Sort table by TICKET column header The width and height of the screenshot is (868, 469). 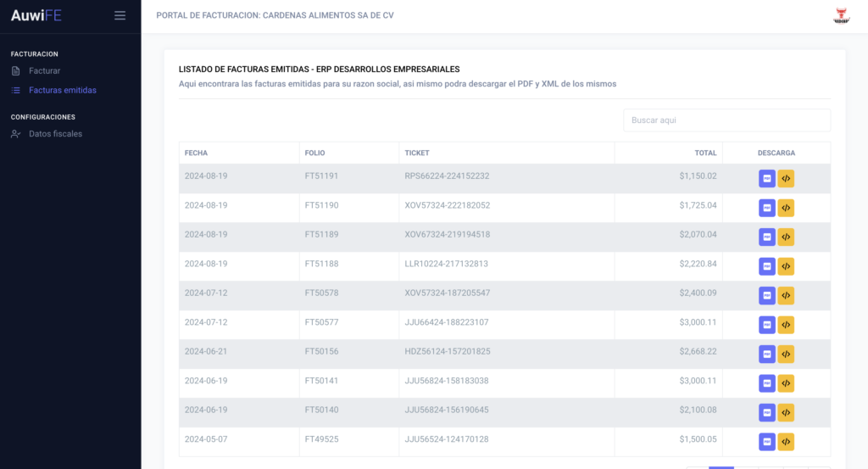417,154
